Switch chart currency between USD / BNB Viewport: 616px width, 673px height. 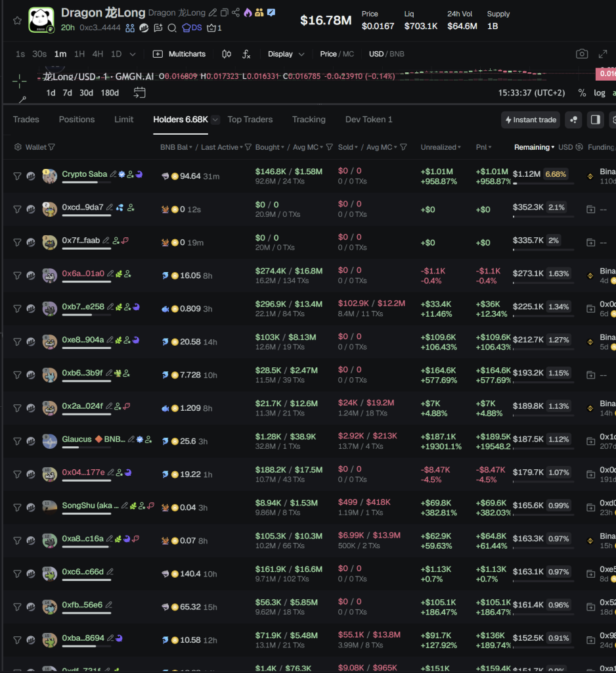(x=386, y=54)
